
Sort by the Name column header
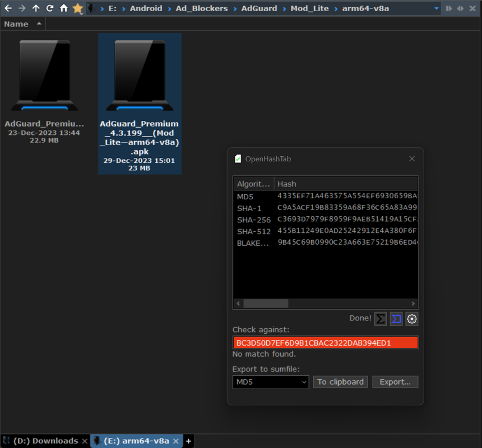coord(23,24)
